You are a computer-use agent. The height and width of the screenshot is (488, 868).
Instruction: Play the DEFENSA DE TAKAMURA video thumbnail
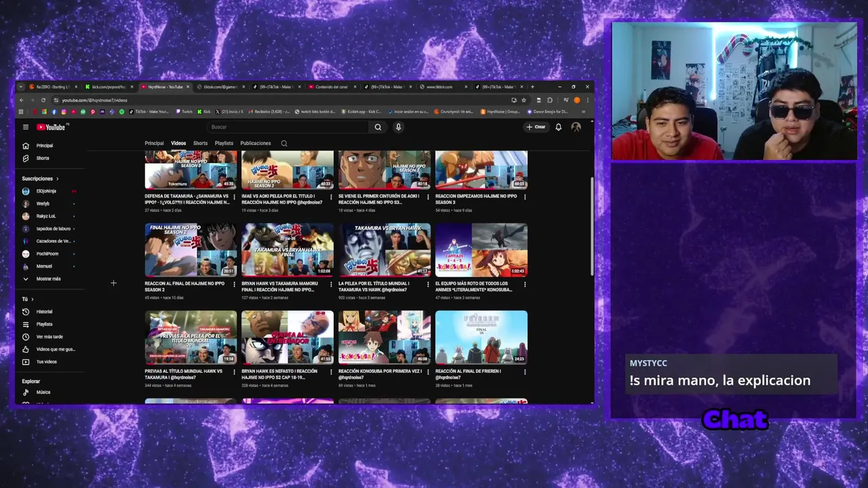coord(191,170)
